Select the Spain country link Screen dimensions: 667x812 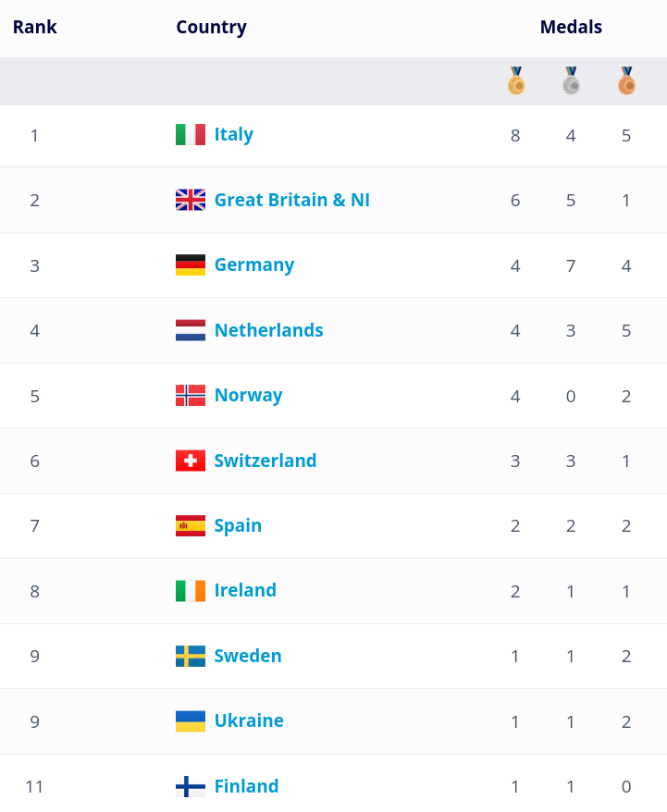(238, 526)
